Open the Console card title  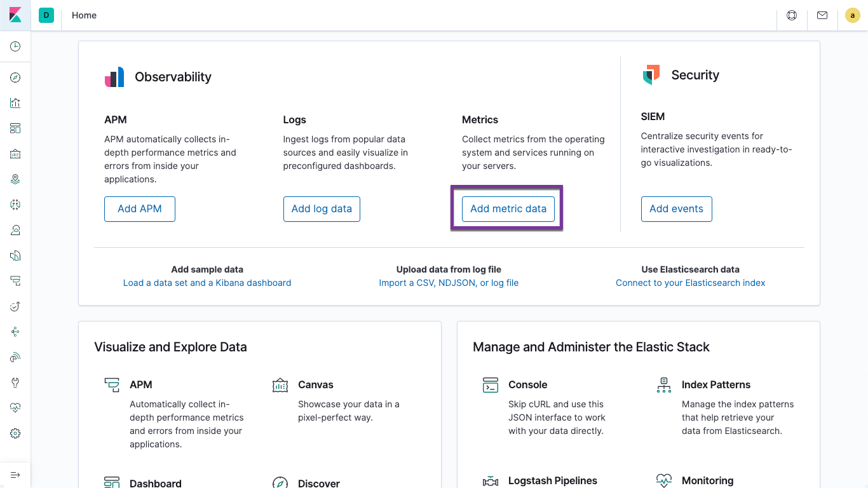pos(528,384)
